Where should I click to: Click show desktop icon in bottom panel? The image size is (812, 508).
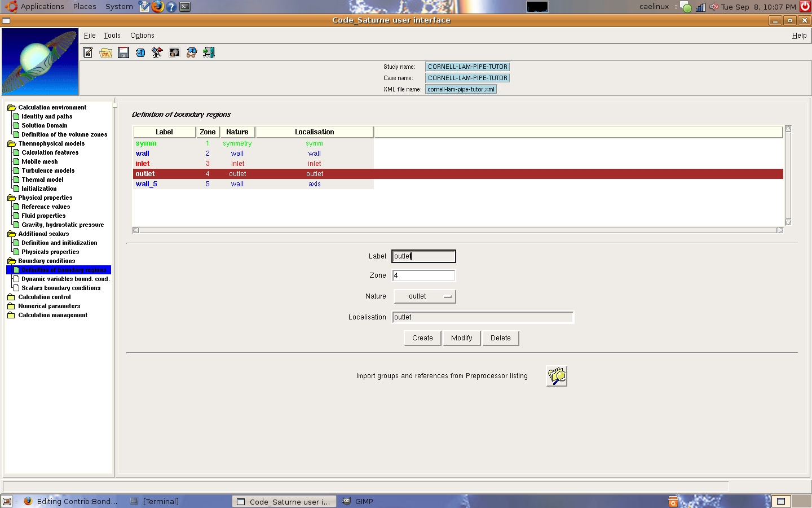(x=7, y=501)
